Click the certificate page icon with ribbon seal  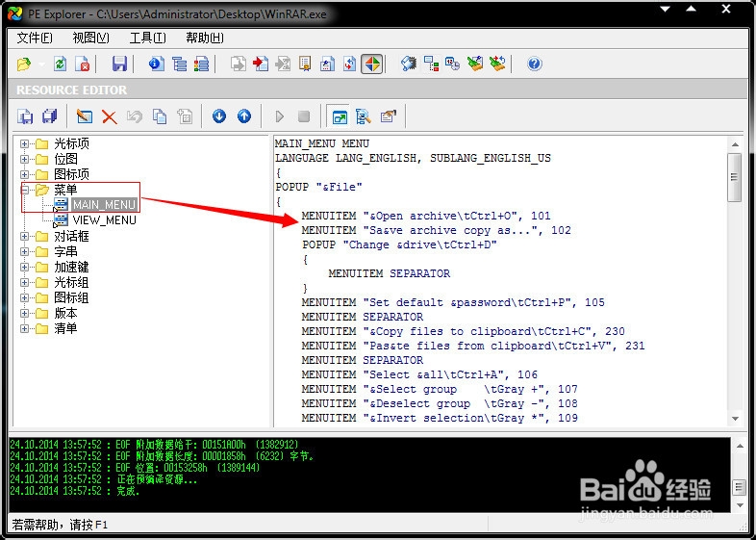pyautogui.click(x=305, y=64)
